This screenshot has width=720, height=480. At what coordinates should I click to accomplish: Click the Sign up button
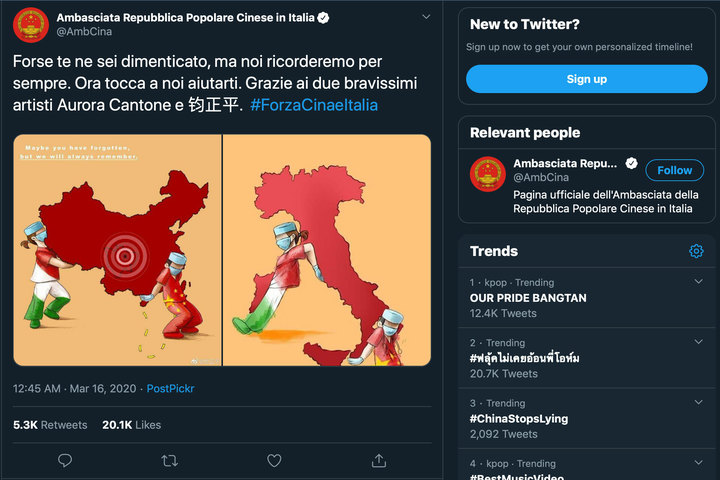coord(586,79)
